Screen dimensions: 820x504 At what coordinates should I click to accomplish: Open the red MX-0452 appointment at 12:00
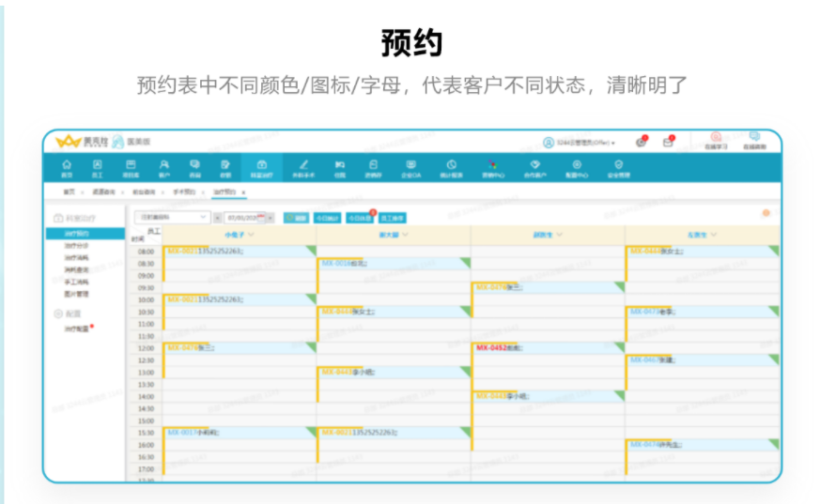548,348
